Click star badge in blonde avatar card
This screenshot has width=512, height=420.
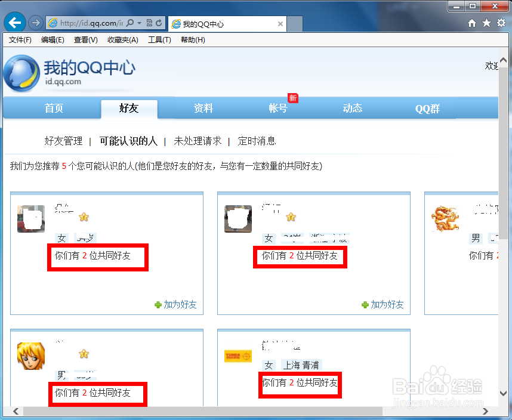coord(84,354)
